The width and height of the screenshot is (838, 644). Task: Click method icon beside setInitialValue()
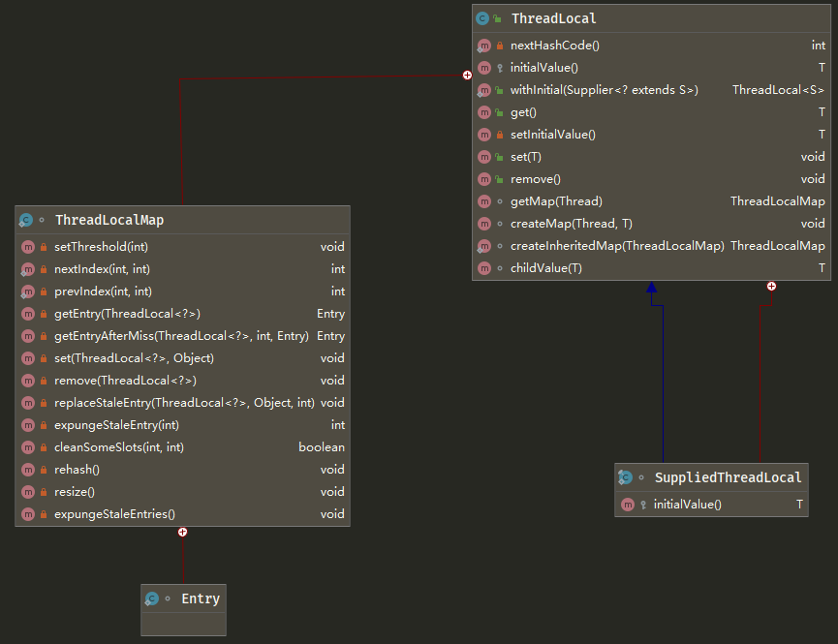[483, 135]
